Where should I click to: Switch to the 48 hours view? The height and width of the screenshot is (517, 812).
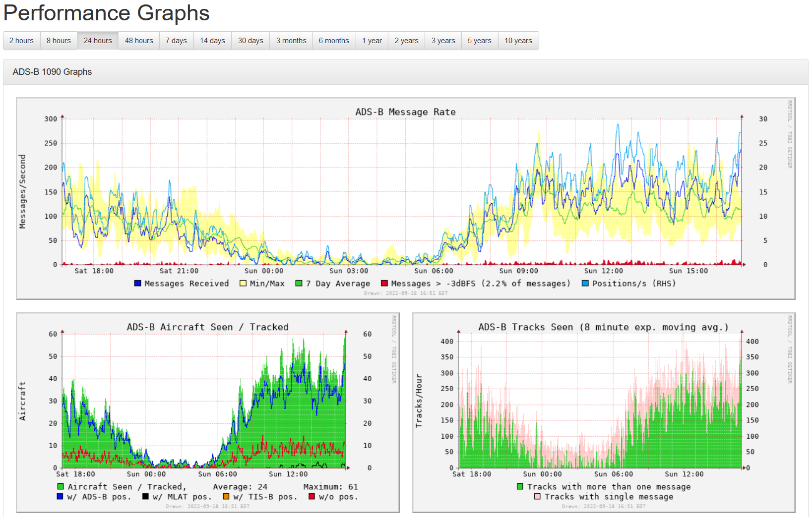pos(138,40)
